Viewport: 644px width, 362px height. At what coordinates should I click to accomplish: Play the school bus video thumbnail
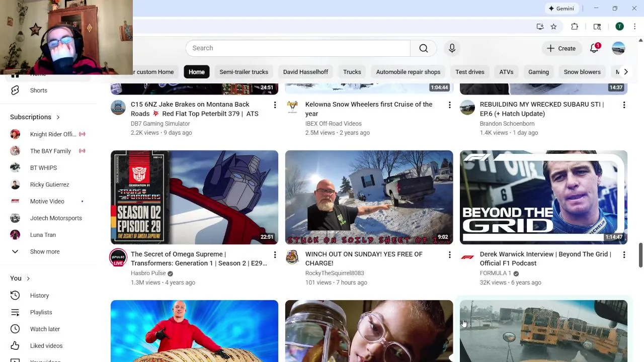click(543, 331)
